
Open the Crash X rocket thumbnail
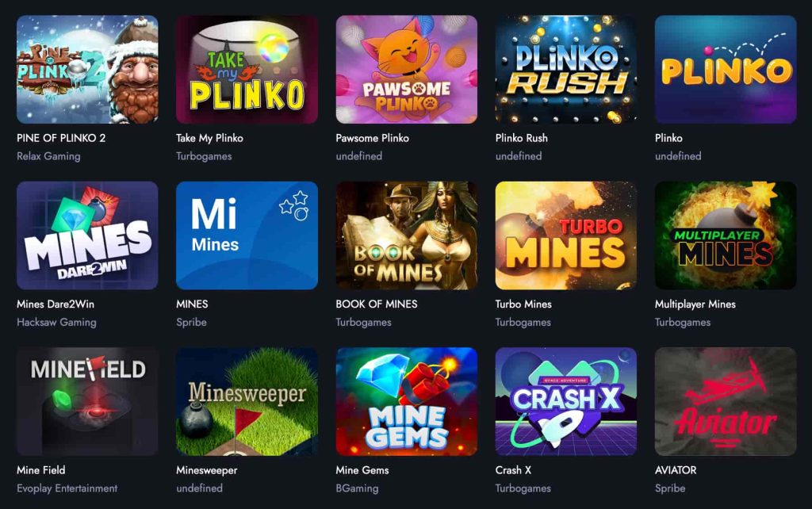566,402
